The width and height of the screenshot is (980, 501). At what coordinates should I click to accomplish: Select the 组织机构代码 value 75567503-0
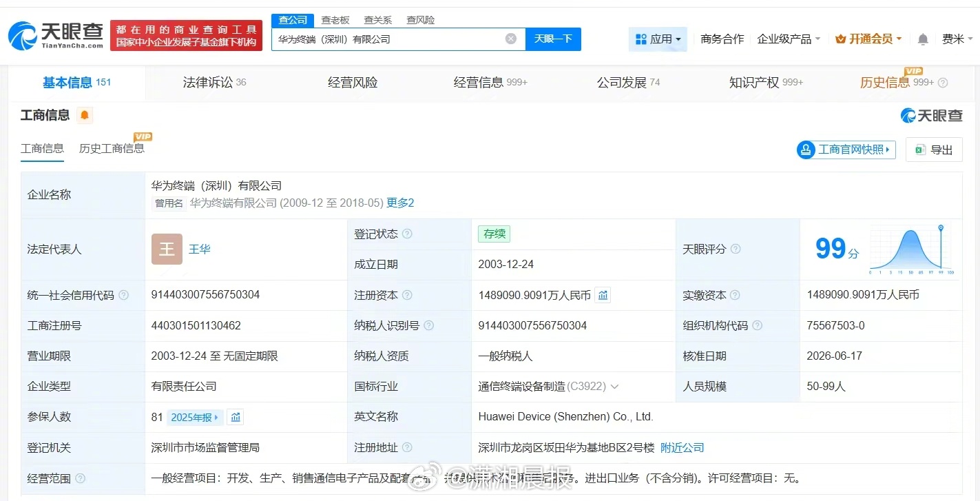pos(836,325)
